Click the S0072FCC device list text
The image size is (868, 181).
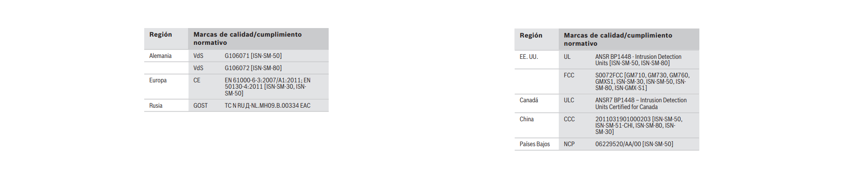click(642, 82)
